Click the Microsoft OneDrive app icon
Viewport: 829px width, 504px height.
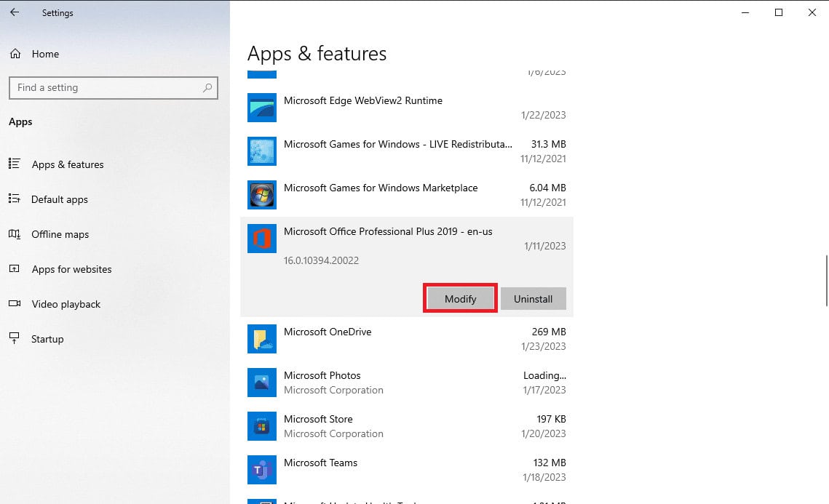[x=262, y=339]
